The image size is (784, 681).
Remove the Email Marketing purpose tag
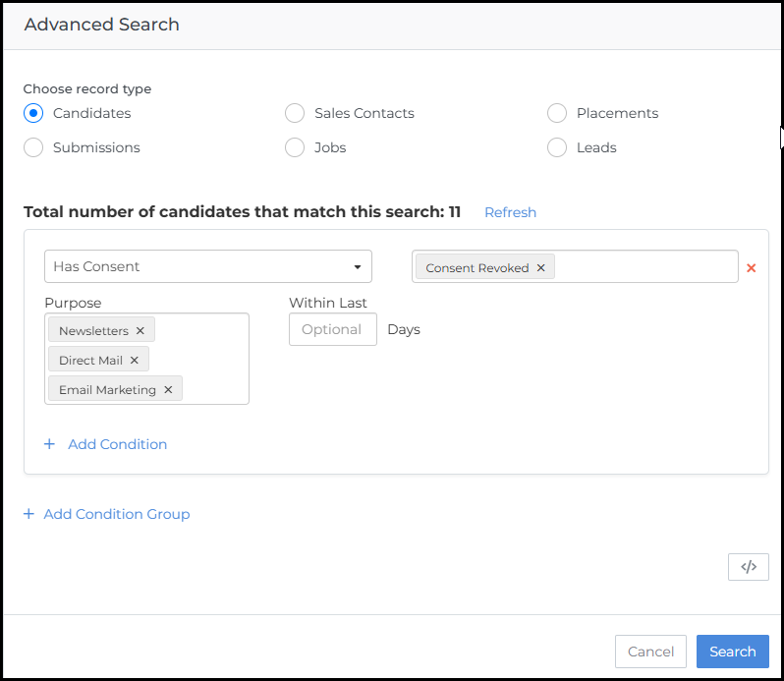pyautogui.click(x=168, y=390)
